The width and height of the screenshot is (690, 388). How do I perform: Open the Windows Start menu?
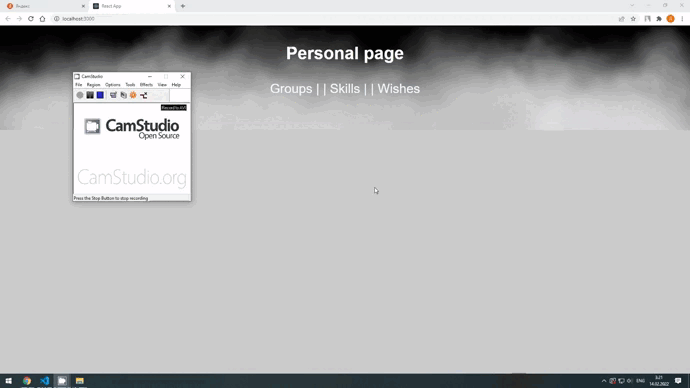click(x=8, y=381)
